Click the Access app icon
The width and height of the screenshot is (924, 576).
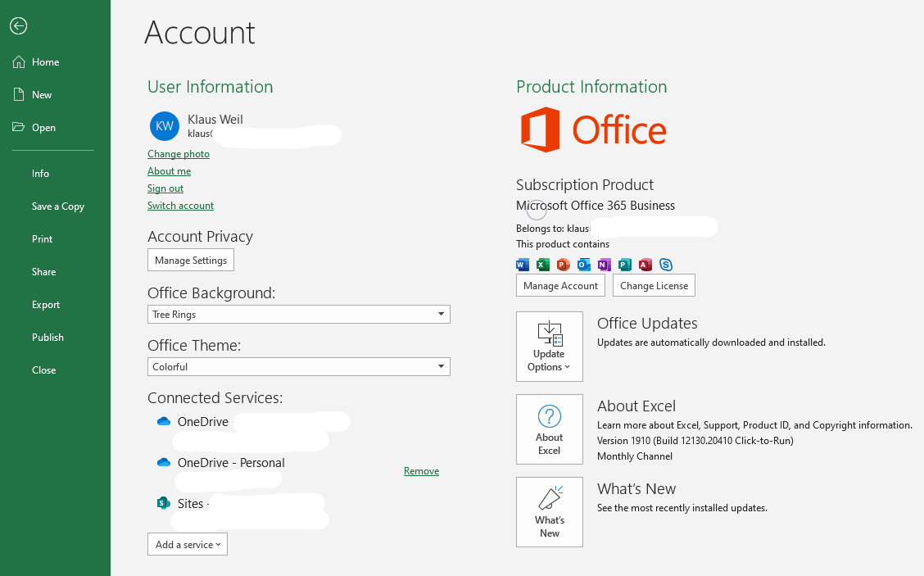645,265
